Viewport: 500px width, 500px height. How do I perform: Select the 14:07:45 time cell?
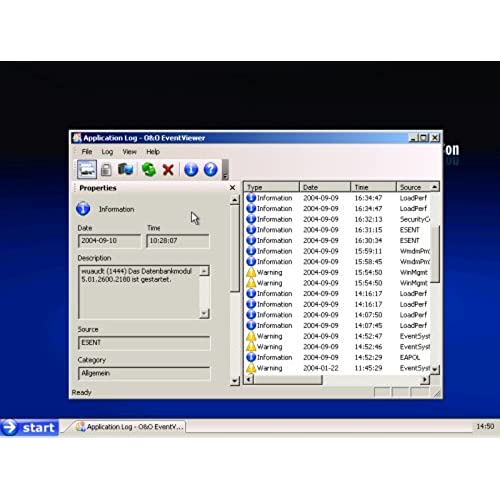click(368, 325)
